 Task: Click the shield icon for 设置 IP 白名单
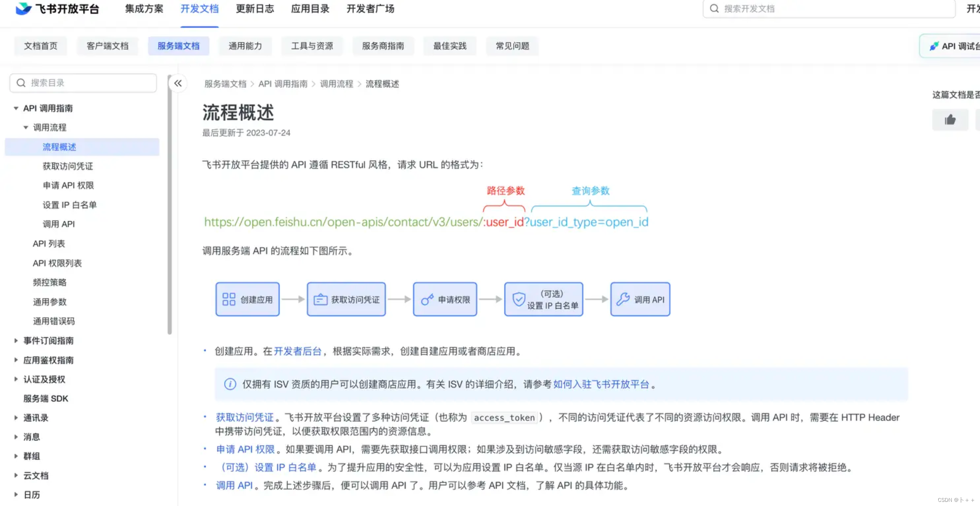(x=519, y=300)
